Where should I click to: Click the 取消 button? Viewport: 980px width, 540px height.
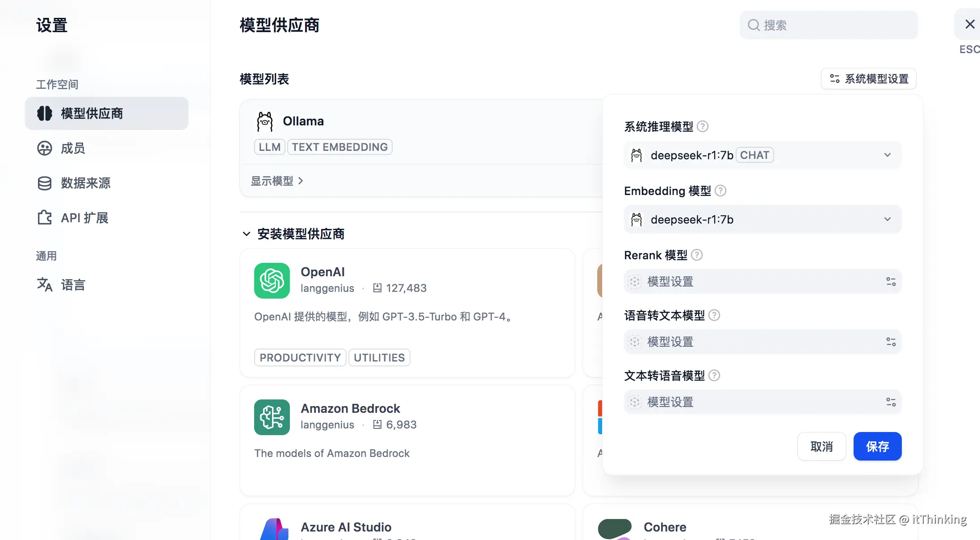click(821, 446)
